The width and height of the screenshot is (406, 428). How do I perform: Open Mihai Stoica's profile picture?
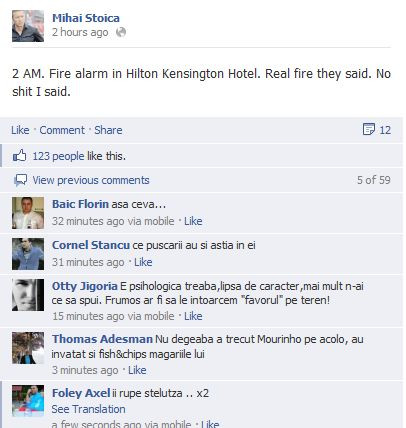pos(28,26)
